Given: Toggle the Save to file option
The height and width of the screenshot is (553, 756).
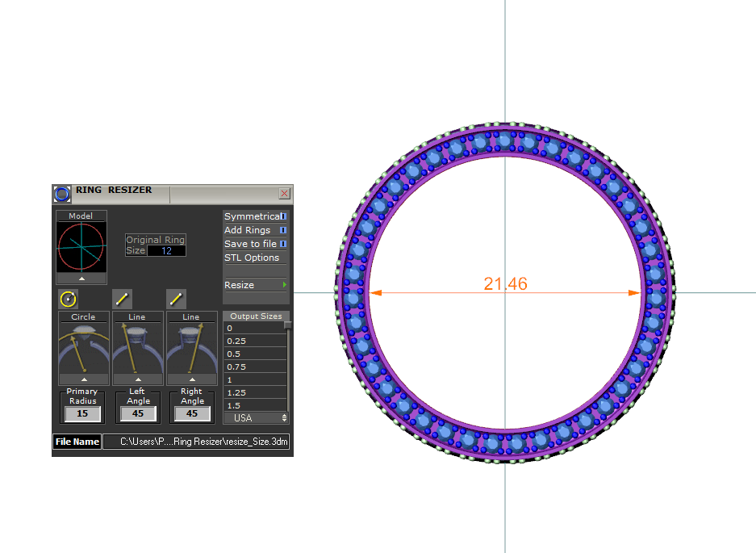Looking at the screenshot, I should point(283,244).
